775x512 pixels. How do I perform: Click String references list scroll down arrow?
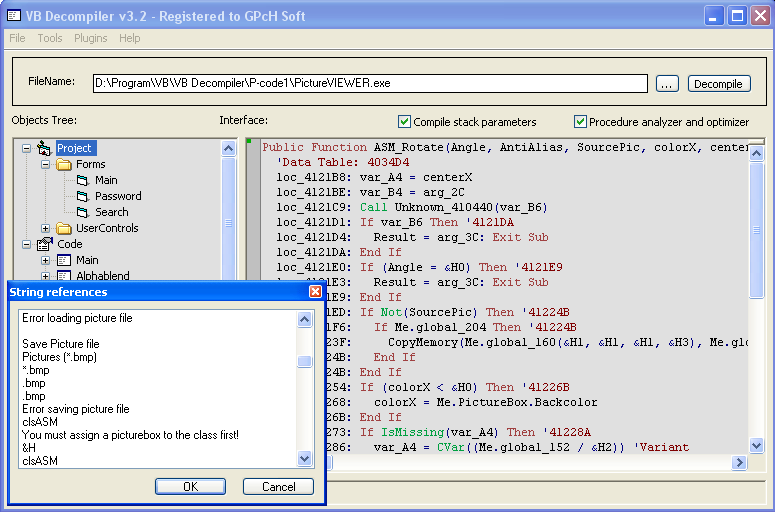click(304, 459)
